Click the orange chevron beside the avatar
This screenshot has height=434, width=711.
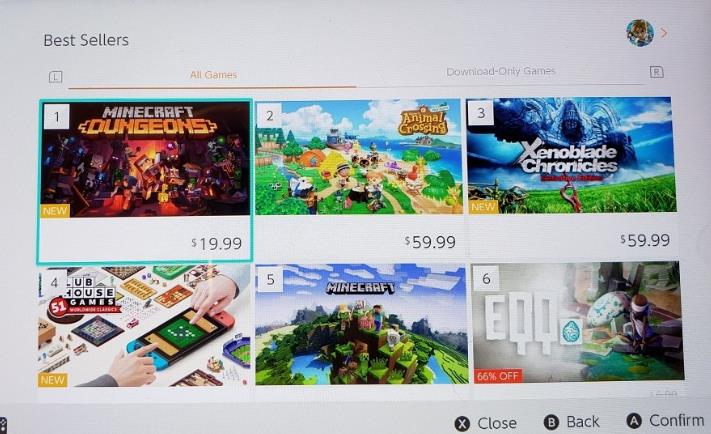[x=664, y=33]
